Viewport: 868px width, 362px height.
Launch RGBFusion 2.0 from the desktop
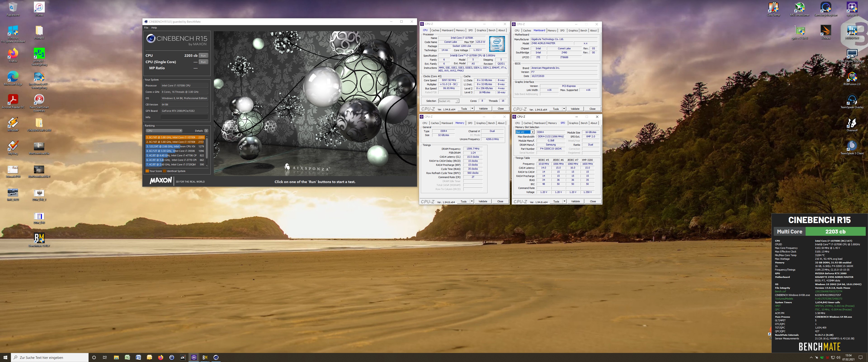pos(852,79)
